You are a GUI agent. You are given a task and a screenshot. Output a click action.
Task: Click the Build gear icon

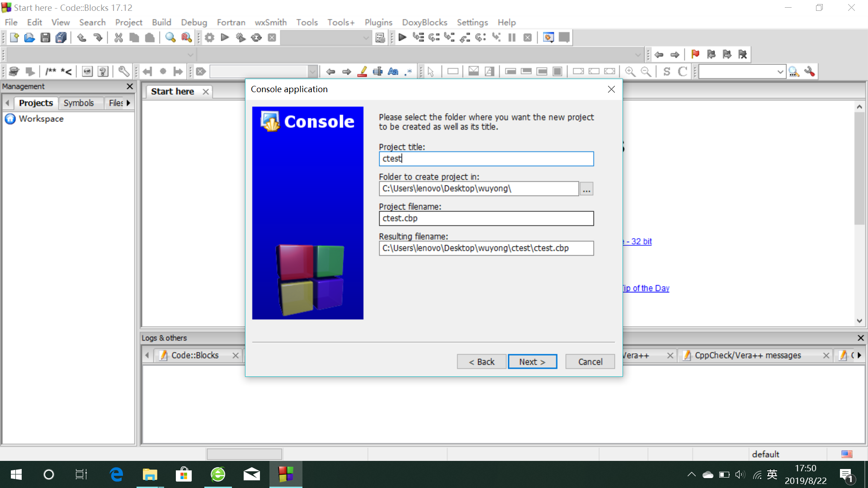pos(209,38)
